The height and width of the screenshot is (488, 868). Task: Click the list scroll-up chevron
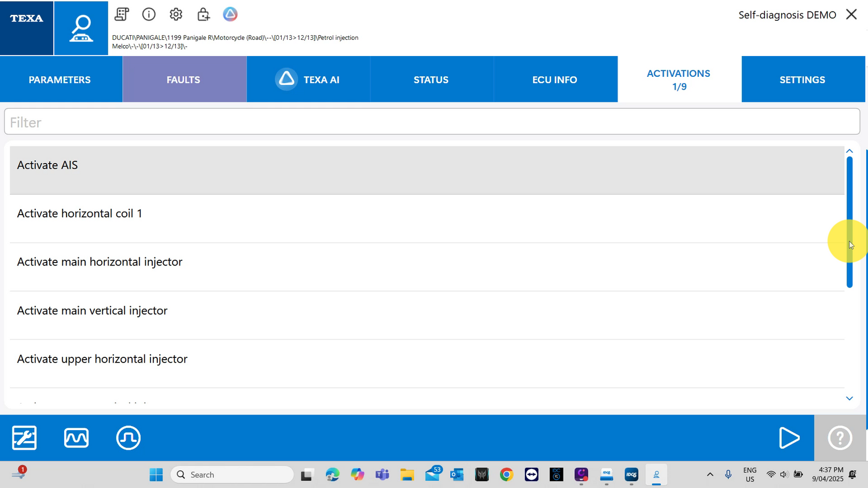pyautogui.click(x=849, y=151)
